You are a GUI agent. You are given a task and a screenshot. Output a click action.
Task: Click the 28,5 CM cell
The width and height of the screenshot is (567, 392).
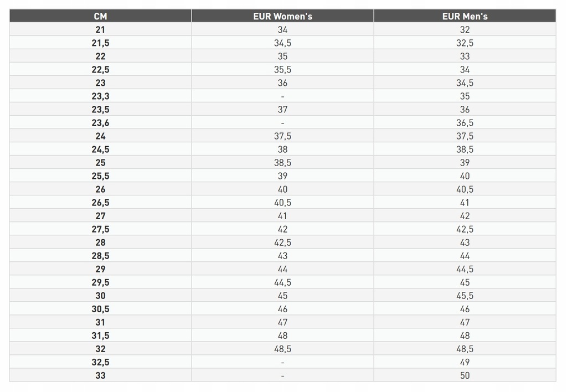100,256
